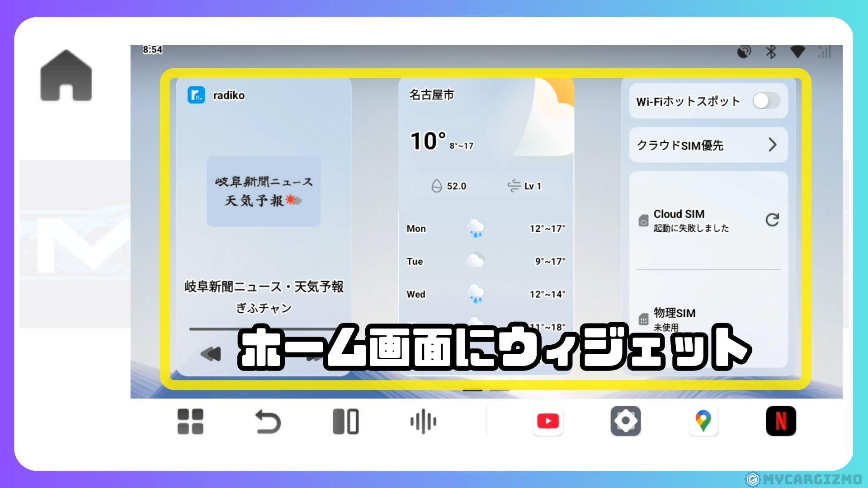This screenshot has height=488, width=868.
Task: Retry Cloud SIM with refresh icon
Action: tap(772, 220)
